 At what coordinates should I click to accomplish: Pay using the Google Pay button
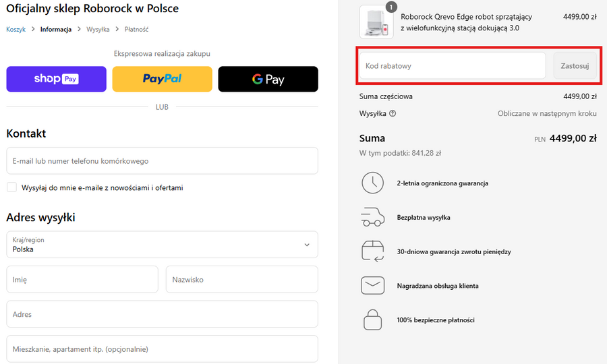(x=268, y=79)
